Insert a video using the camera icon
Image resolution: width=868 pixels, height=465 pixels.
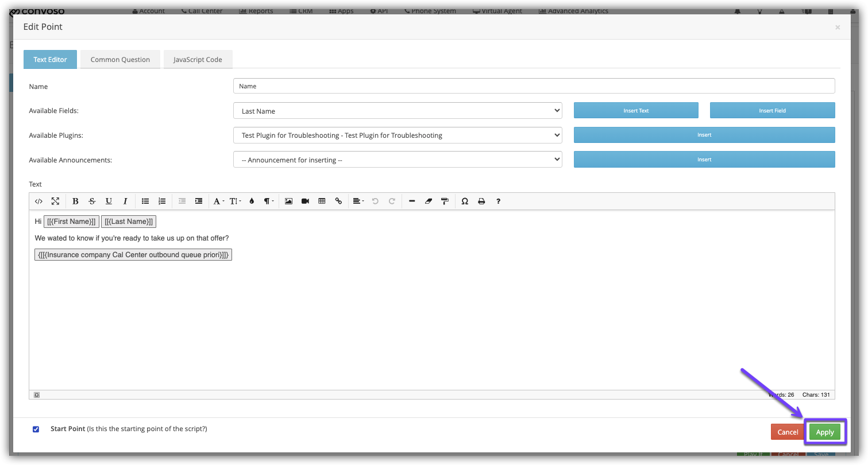click(x=305, y=201)
